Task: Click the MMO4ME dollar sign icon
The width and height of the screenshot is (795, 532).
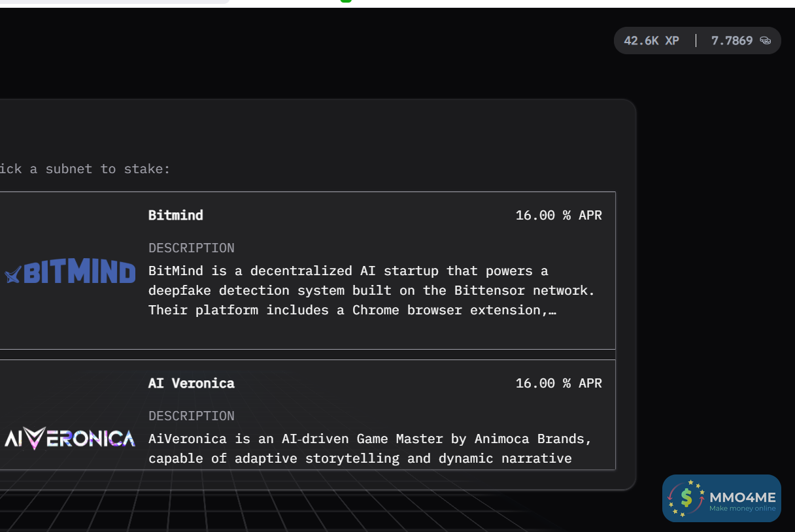Action: click(686, 498)
